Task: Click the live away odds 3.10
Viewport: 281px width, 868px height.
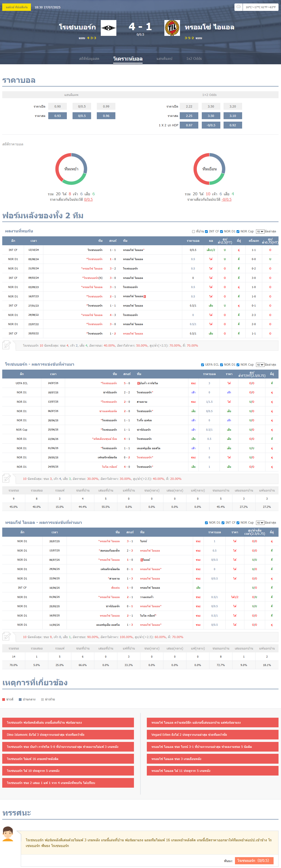Action: coord(233,116)
